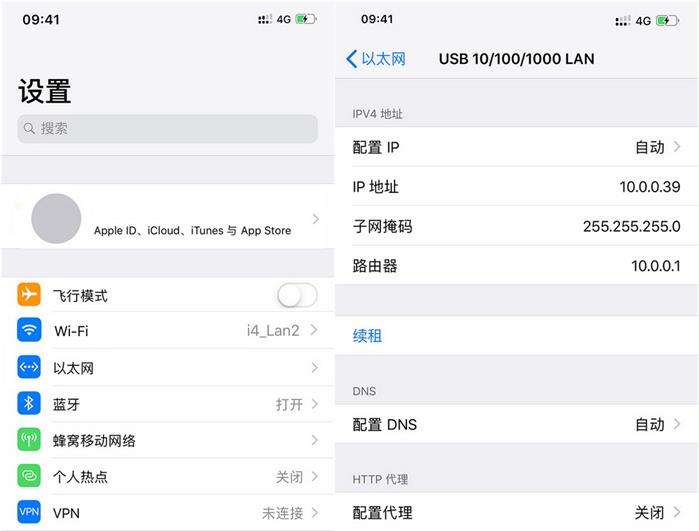Tap the 配置 DNS label
Screen dimensions: 699x531
[384, 424]
